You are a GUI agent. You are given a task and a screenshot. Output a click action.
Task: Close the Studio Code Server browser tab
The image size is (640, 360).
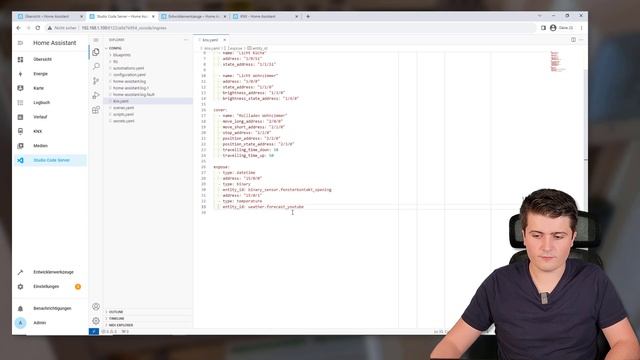(153, 16)
